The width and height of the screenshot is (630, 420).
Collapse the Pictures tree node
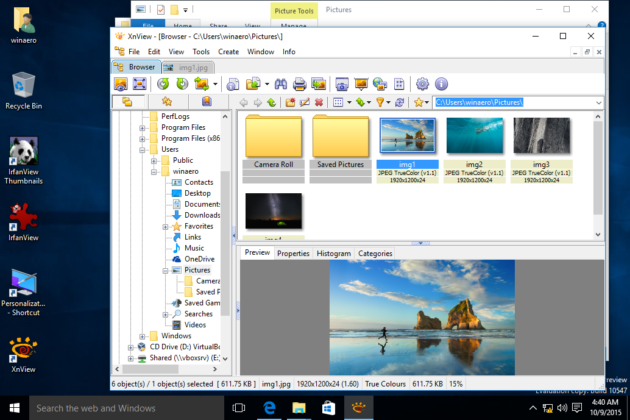tap(165, 270)
